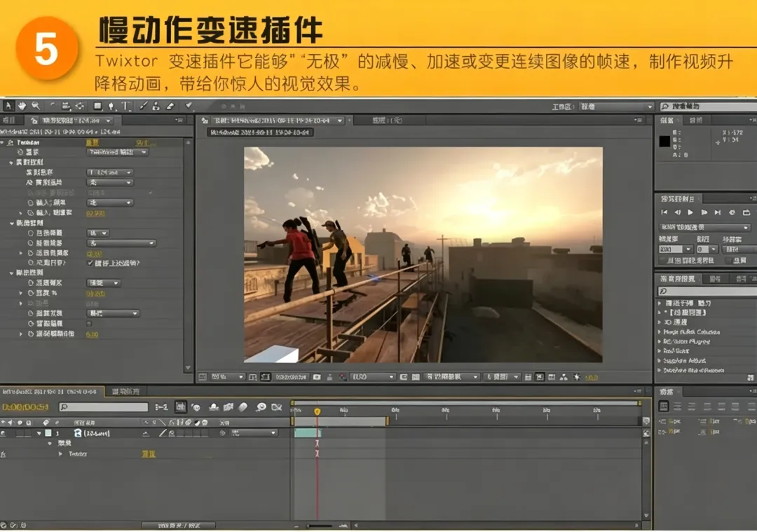Select the Brush tool
This screenshot has height=532, width=757.
click(x=144, y=106)
